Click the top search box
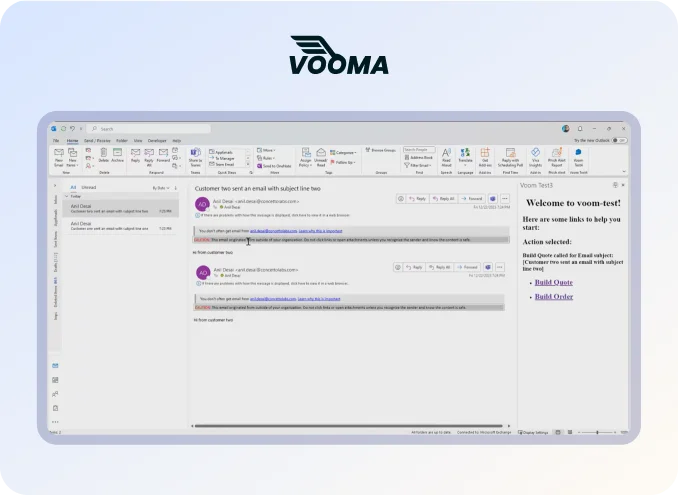The width and height of the screenshot is (678, 495). click(149, 129)
